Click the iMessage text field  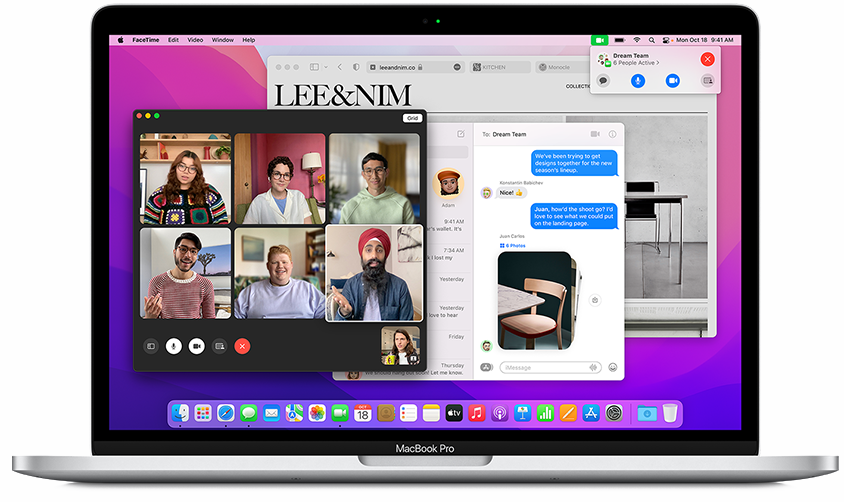point(545,367)
